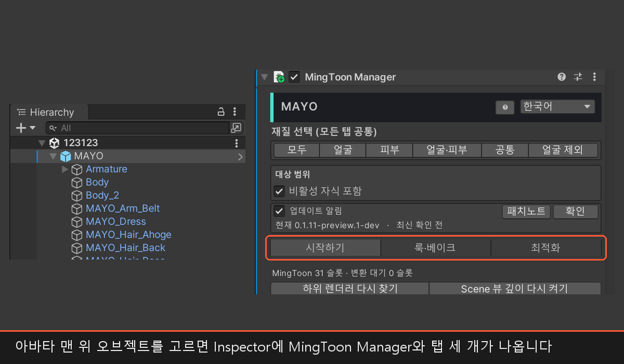The width and height of the screenshot is (624, 364).
Task: Switch to the 룩·베이크 tab
Action: coord(436,248)
